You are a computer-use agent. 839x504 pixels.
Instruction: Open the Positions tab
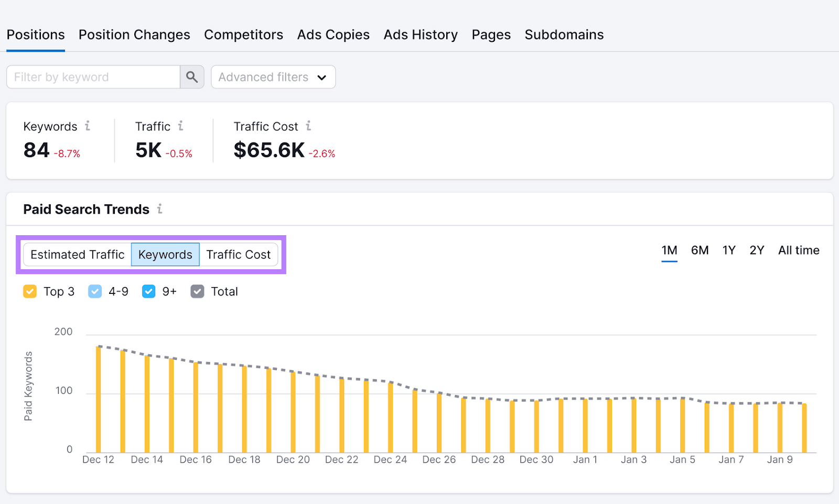coord(36,35)
